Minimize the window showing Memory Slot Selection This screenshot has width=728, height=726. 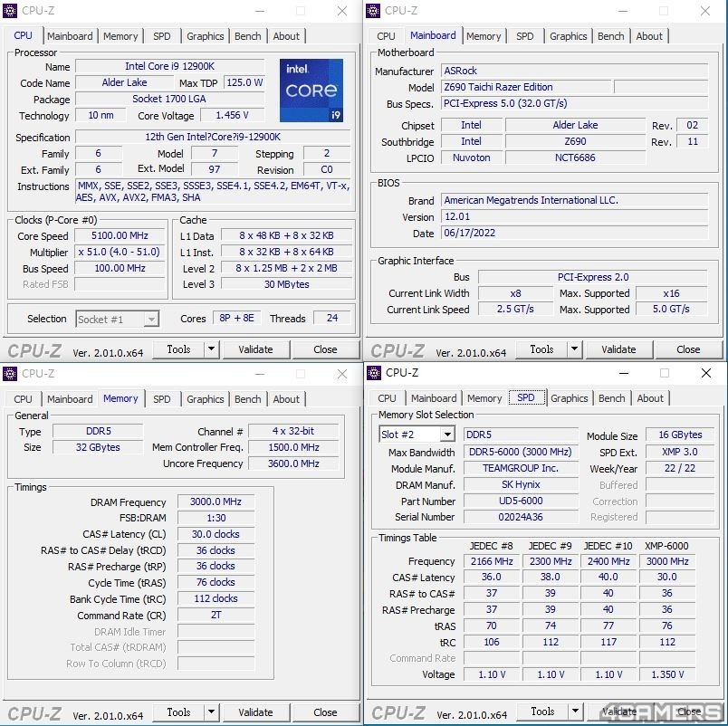[x=624, y=373]
